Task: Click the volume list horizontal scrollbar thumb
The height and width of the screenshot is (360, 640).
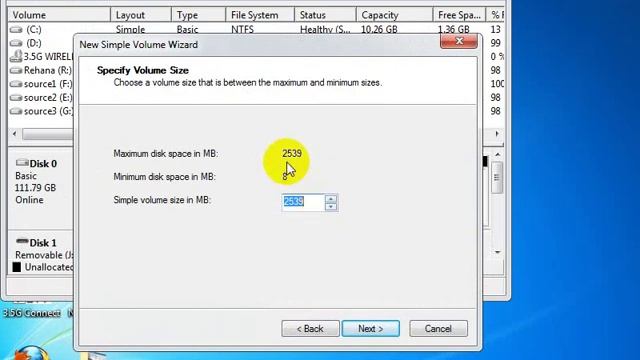Action: pos(48,134)
